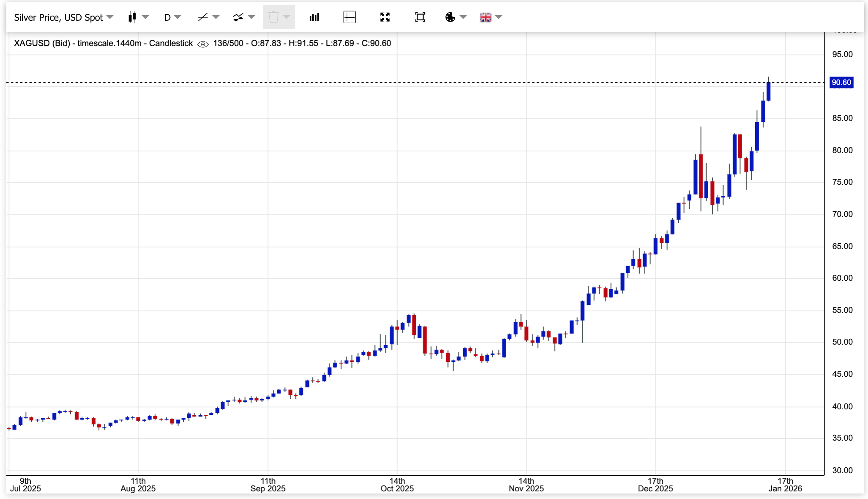Toggle the XAGUSD series eye visibility icon
The width and height of the screenshot is (868, 499).
(203, 44)
